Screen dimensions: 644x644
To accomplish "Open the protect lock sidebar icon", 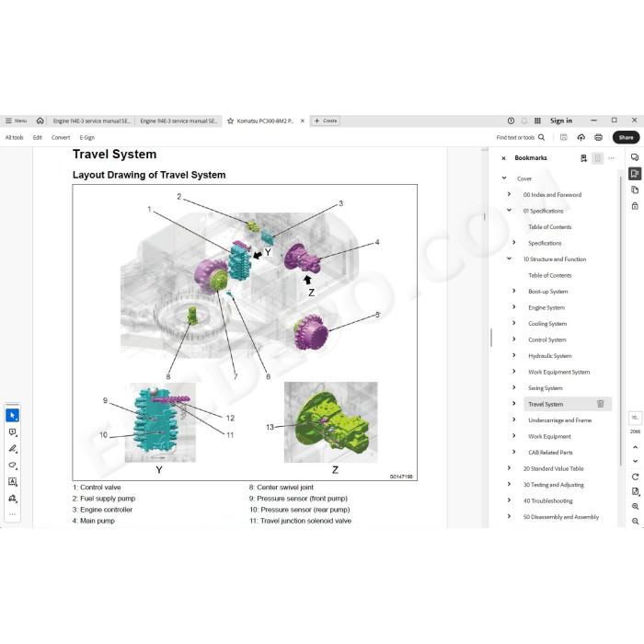I will [x=635, y=206].
